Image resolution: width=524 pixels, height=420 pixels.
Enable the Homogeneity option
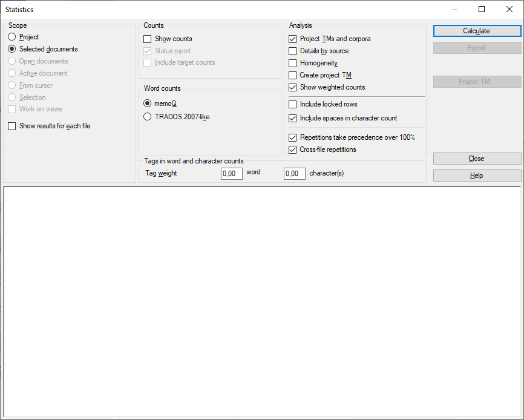click(x=292, y=63)
